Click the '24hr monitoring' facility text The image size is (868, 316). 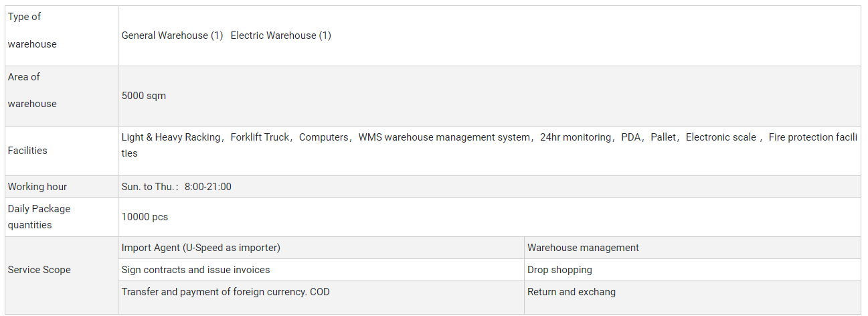pos(576,137)
